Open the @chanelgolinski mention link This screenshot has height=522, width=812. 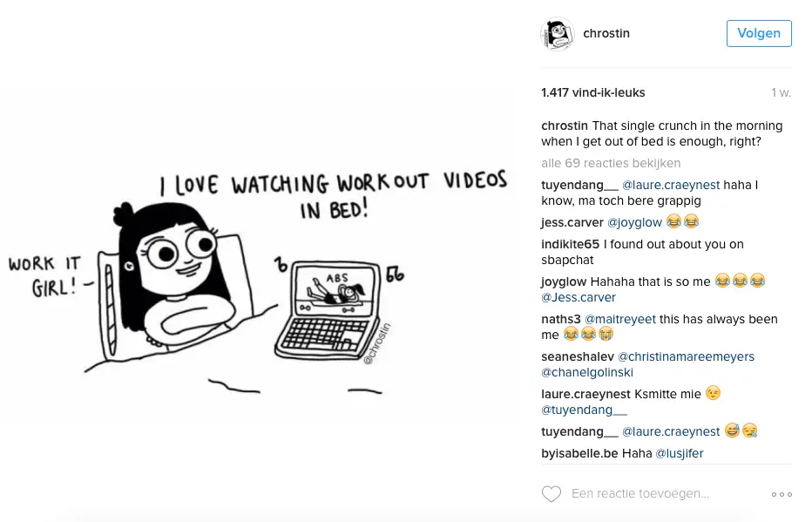click(587, 372)
